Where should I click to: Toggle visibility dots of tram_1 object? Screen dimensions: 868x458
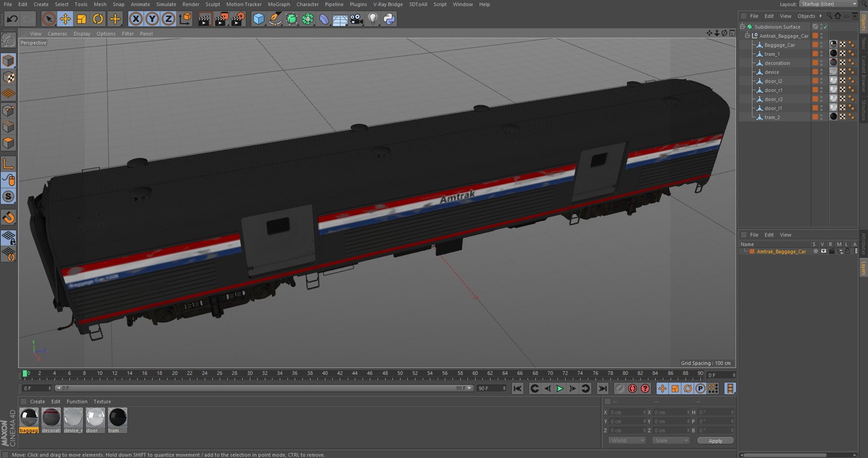821,54
